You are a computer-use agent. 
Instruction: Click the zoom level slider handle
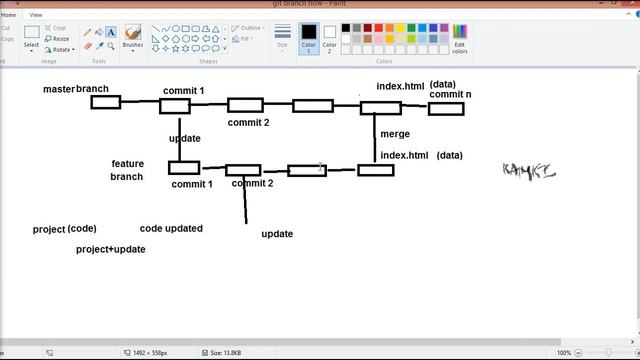pyautogui.click(x=609, y=353)
